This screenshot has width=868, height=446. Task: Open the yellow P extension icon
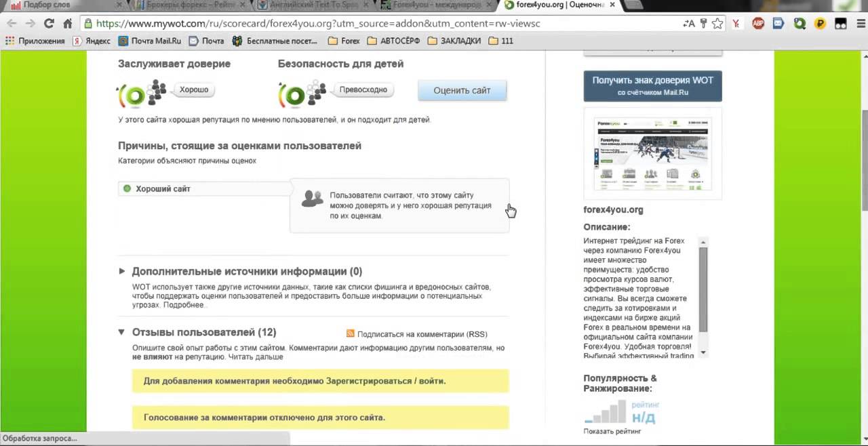pyautogui.click(x=820, y=24)
